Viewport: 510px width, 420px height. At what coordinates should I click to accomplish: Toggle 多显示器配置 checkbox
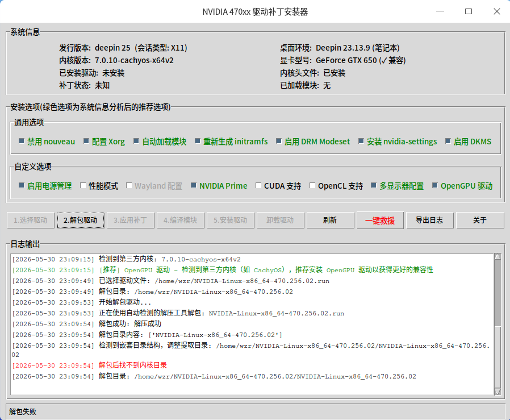click(x=374, y=186)
